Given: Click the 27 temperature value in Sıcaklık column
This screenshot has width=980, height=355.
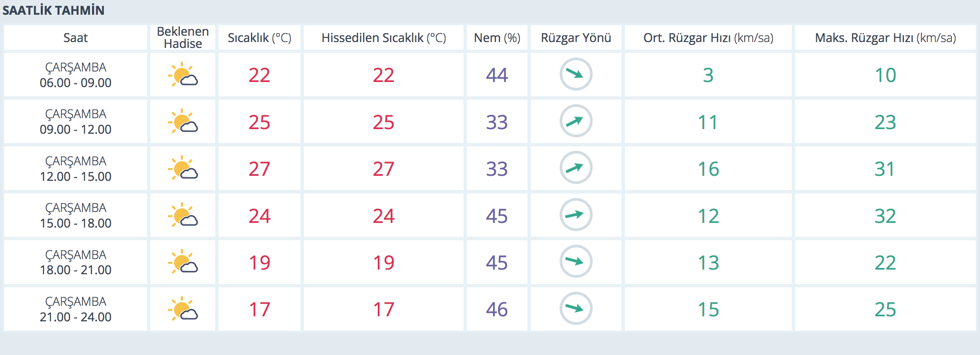Looking at the screenshot, I should 259,169.
